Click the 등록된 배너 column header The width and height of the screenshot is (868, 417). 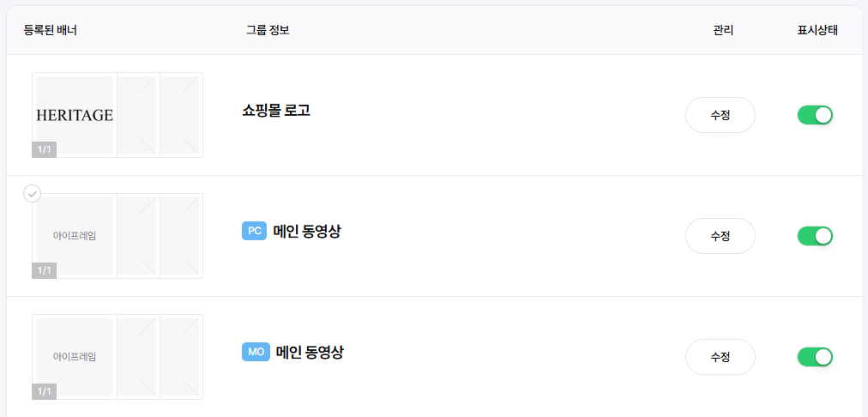pos(51,30)
